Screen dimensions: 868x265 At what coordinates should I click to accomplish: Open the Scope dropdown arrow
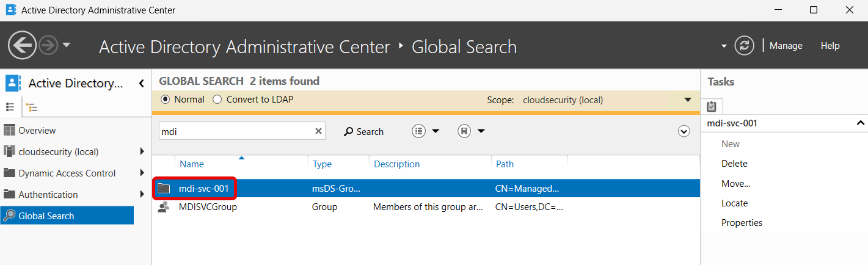688,100
